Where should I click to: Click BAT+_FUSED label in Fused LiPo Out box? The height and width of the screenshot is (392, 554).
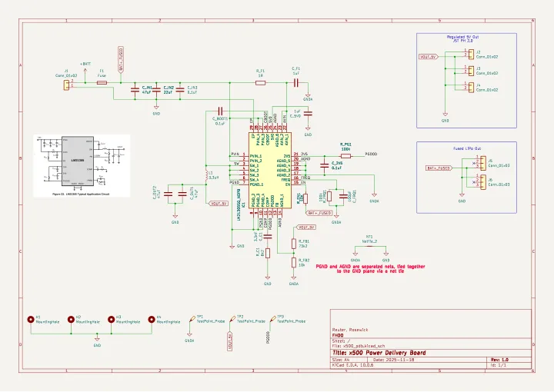[439, 168]
